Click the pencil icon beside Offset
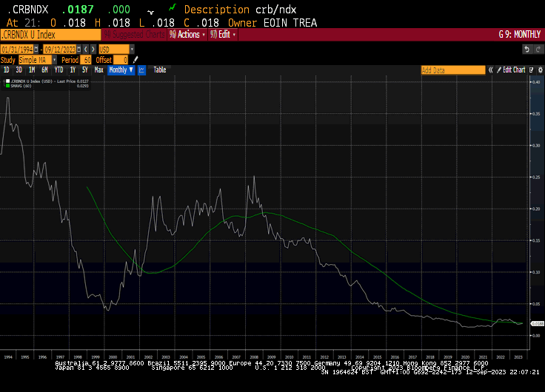The height and width of the screenshot is (392, 545). tap(136, 59)
